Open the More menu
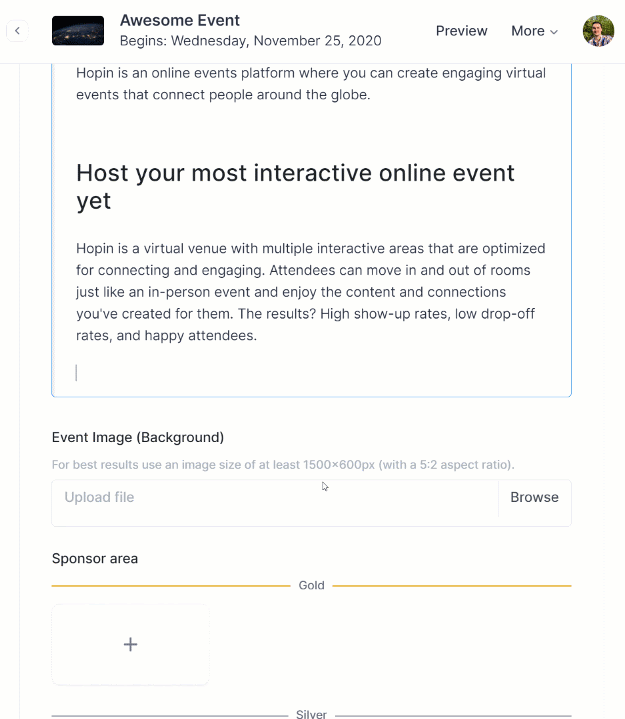 coord(534,31)
